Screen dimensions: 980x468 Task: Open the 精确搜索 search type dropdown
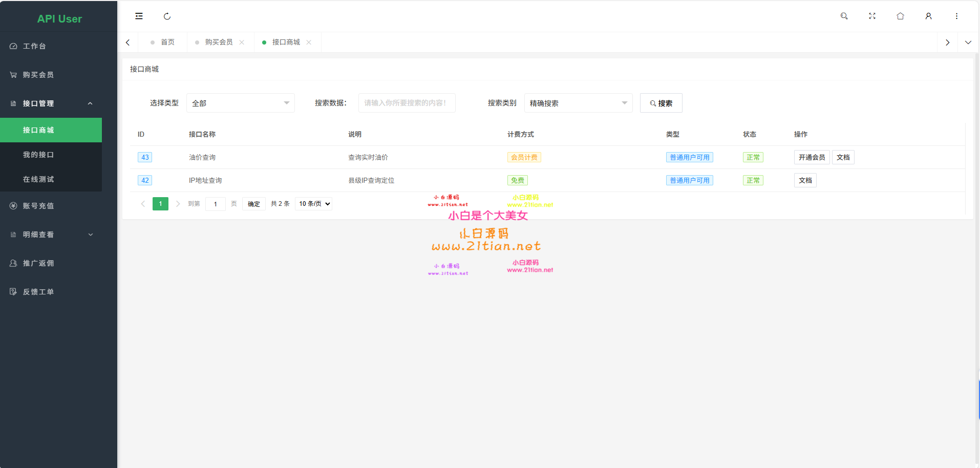pyautogui.click(x=578, y=103)
